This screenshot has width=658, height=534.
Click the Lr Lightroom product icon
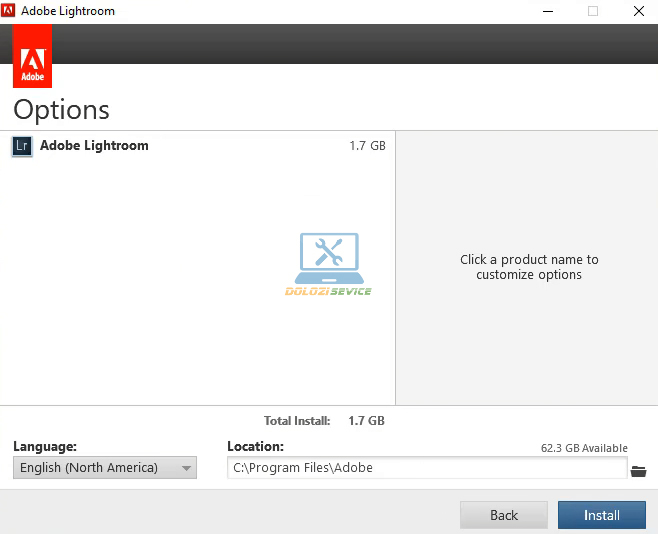click(x=21, y=146)
